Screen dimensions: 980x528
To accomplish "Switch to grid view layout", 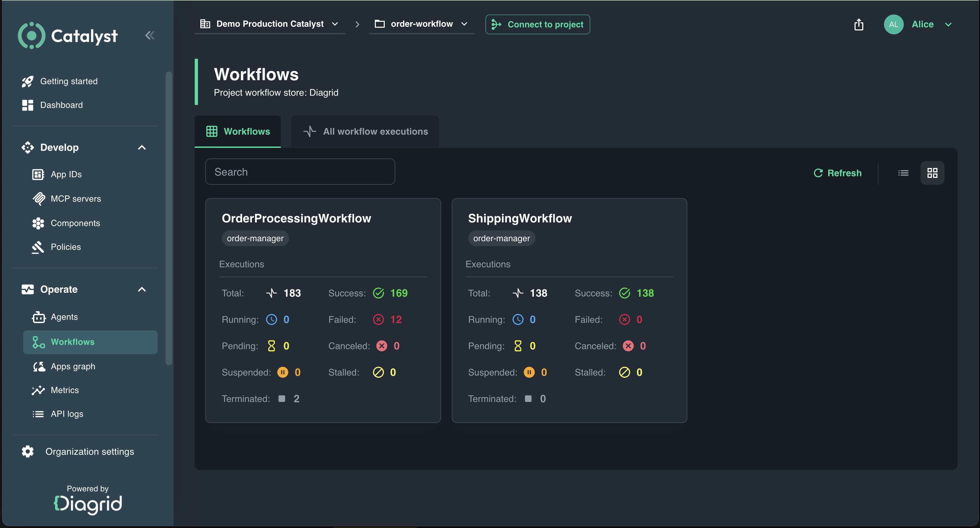I will point(932,173).
